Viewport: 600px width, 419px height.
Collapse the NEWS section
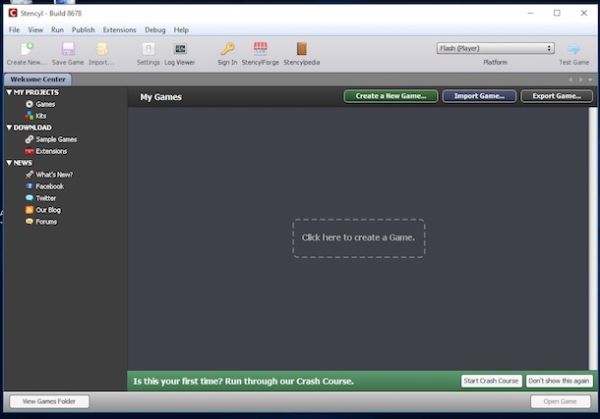(x=8, y=163)
